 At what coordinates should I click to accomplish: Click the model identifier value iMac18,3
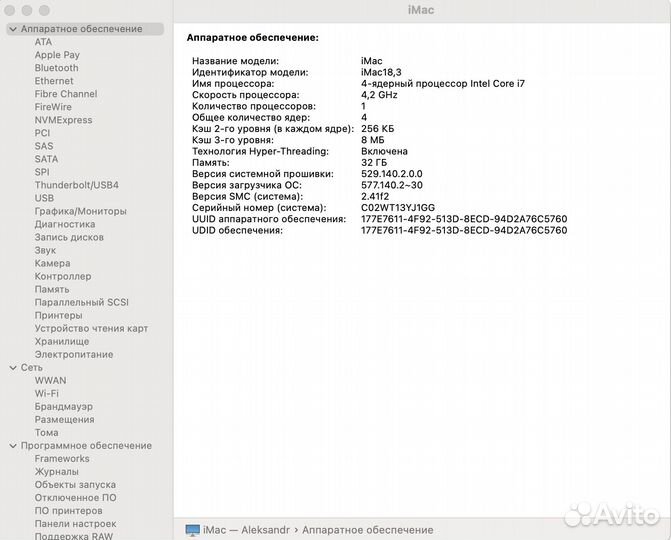point(381,73)
